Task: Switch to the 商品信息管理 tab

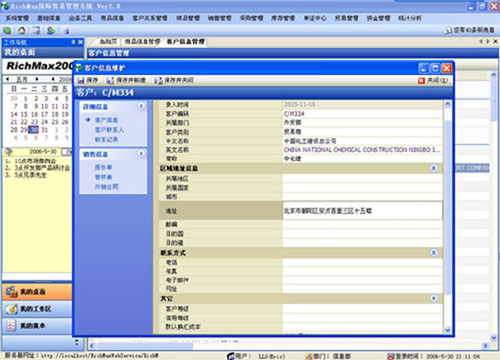Action: pyautogui.click(x=142, y=42)
